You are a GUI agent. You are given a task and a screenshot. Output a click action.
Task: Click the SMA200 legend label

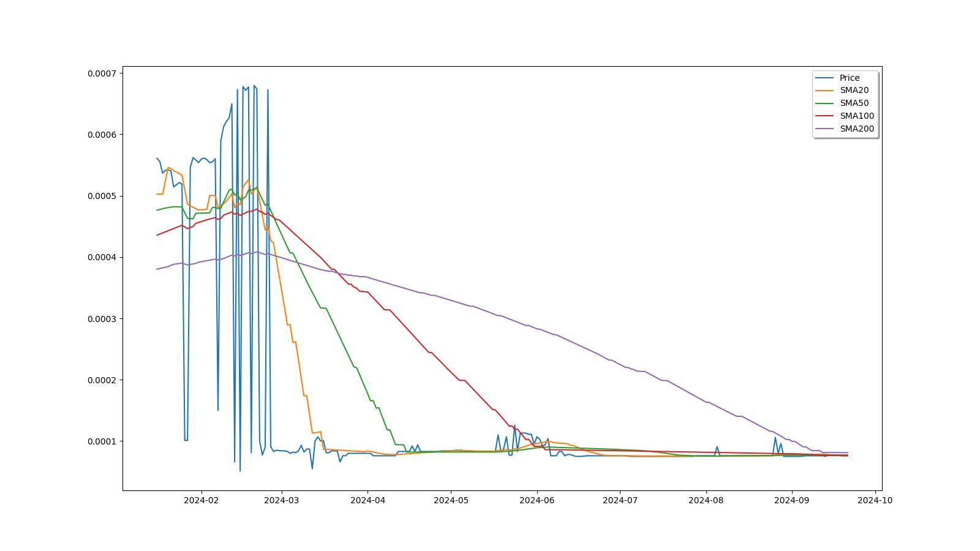coord(857,129)
